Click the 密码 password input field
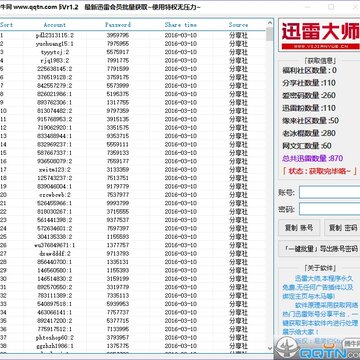The image size is (360, 360). coord(329,209)
